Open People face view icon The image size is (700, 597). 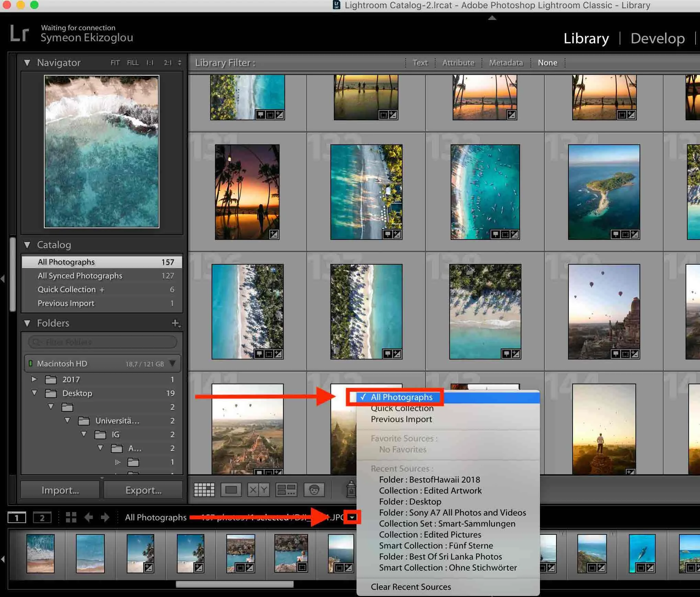click(x=314, y=490)
